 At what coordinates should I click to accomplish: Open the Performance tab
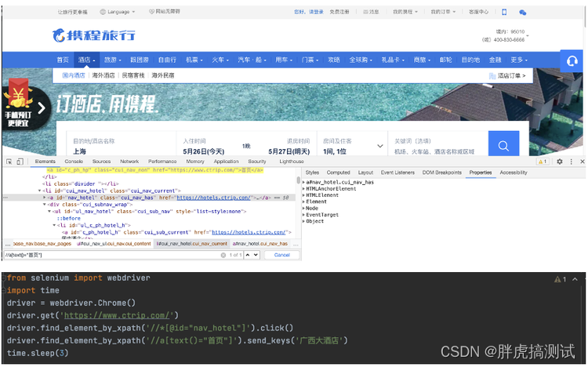point(162,162)
